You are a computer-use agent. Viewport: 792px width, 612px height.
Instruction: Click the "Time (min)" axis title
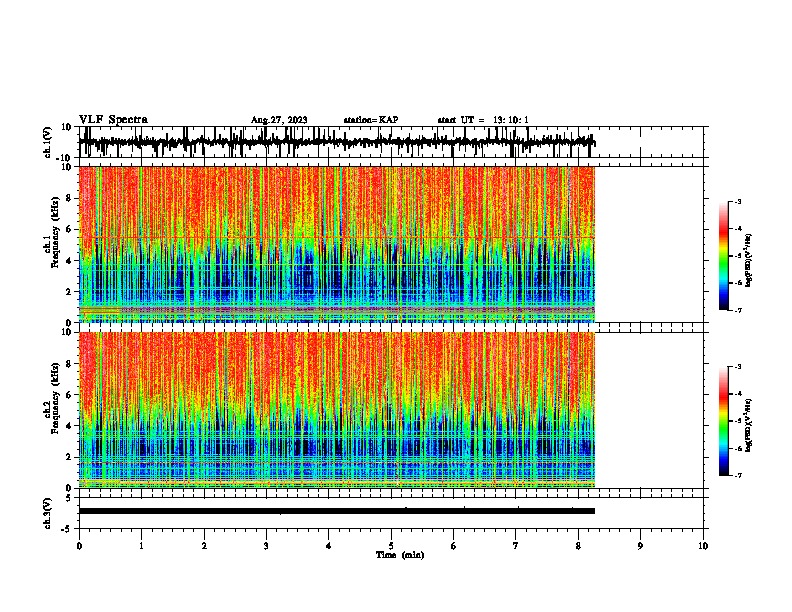point(400,554)
